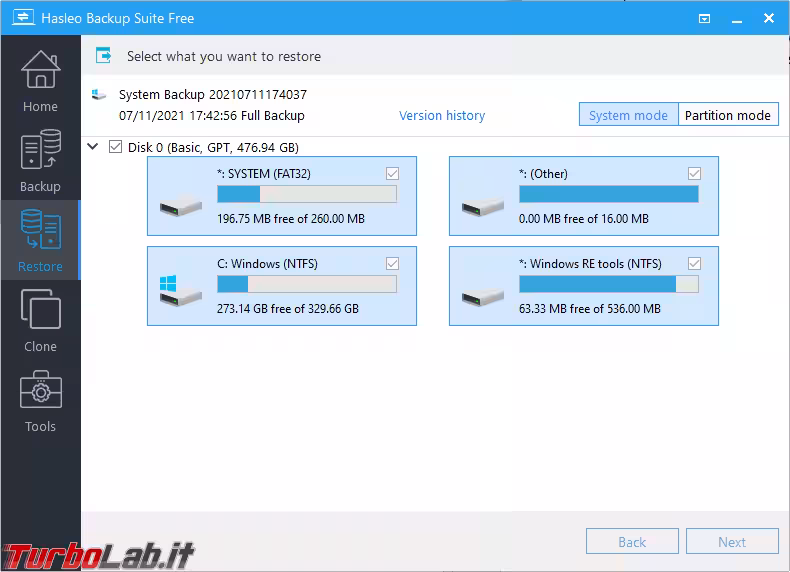
Task: Click the (Other) partition usage bar
Action: tap(609, 195)
